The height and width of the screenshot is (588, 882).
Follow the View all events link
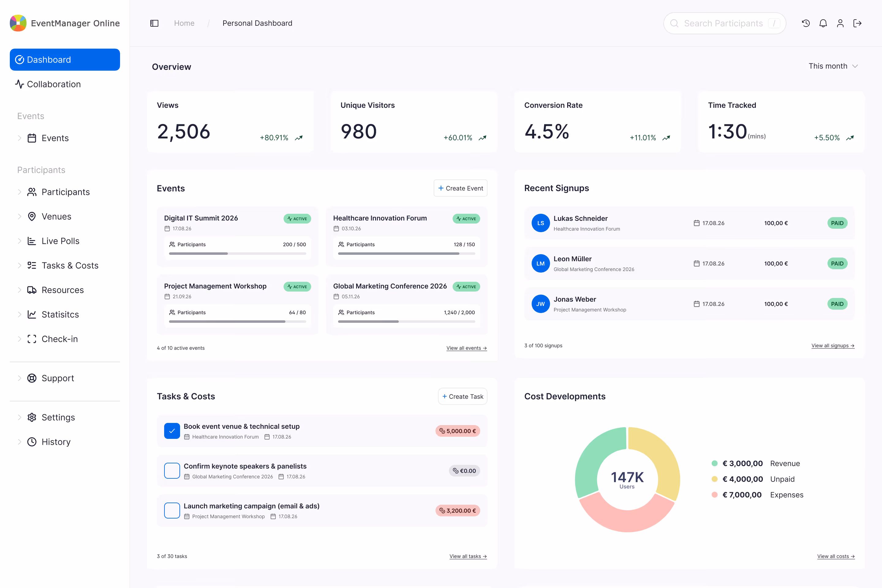point(466,348)
